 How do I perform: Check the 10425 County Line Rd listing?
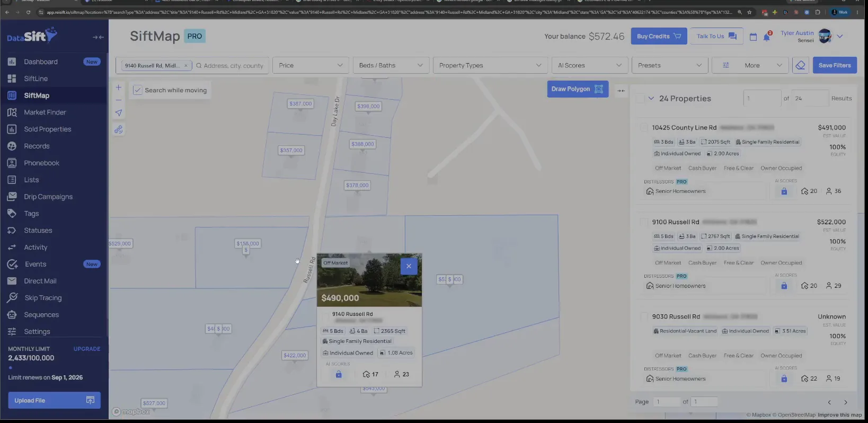pyautogui.click(x=644, y=128)
